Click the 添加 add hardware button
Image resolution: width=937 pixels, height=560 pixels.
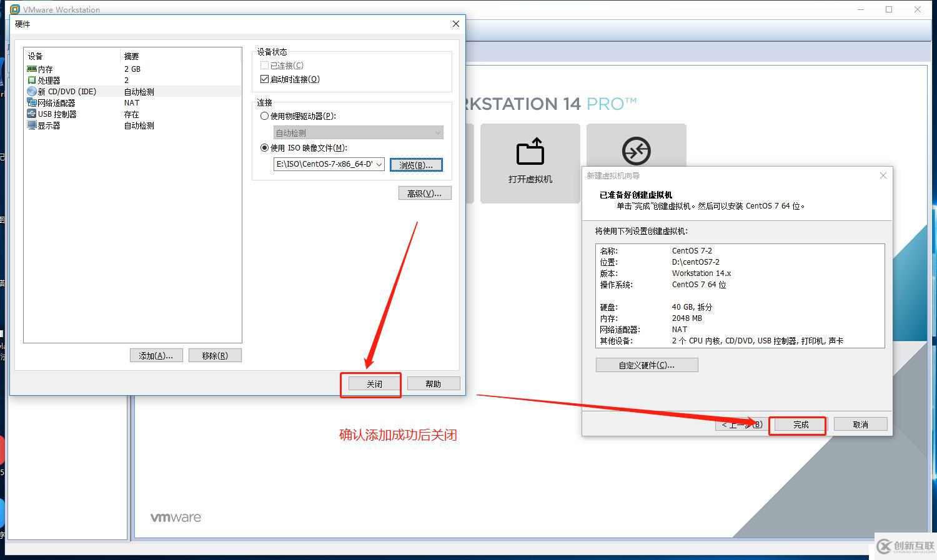pyautogui.click(x=156, y=355)
